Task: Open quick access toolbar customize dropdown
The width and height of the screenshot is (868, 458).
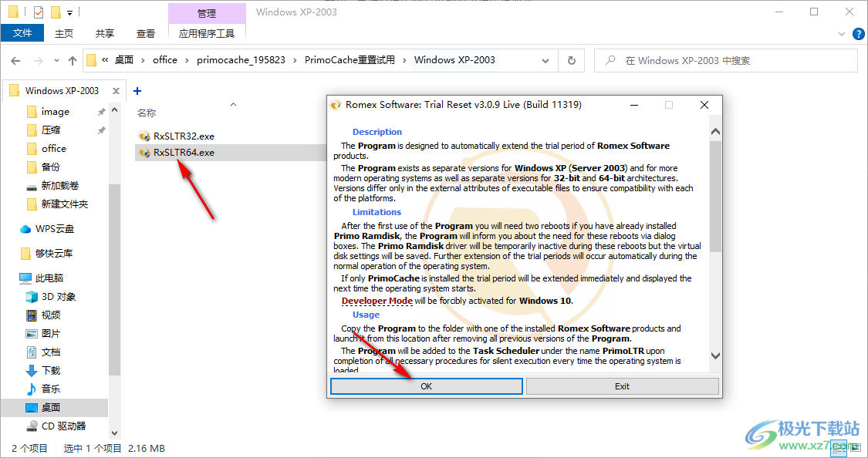Action: pos(69,12)
